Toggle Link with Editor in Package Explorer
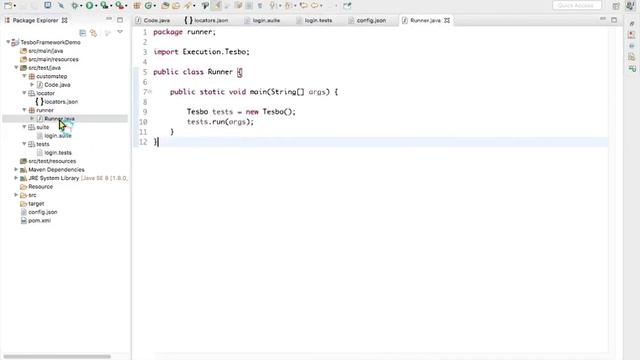 93,33
